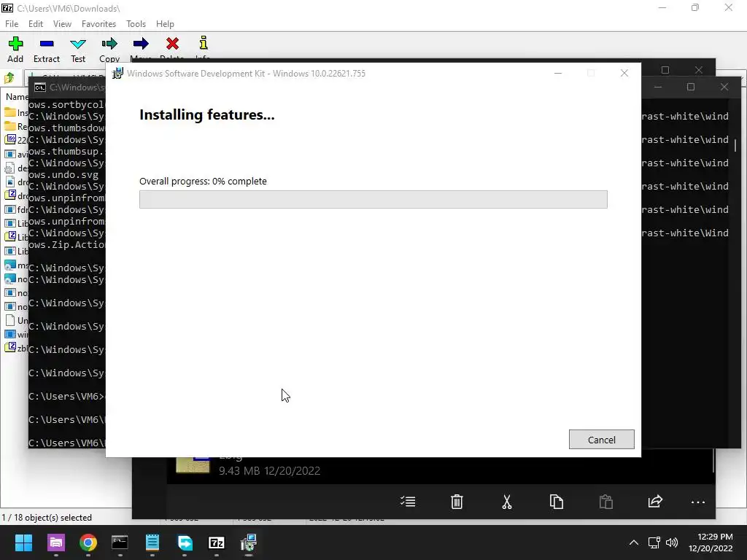Open the Tools menu in 7-Zip

[136, 24]
